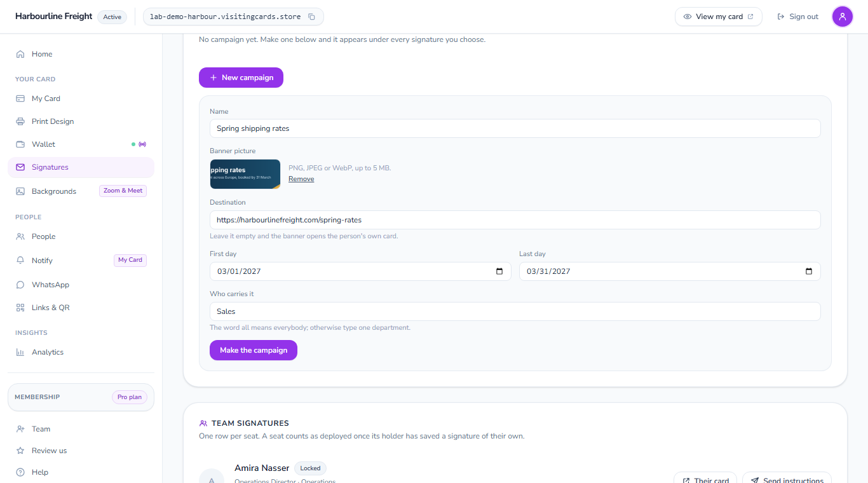Screen dimensions: 868x483
Task: Go to My Card in sidebar
Action: (81, 99)
